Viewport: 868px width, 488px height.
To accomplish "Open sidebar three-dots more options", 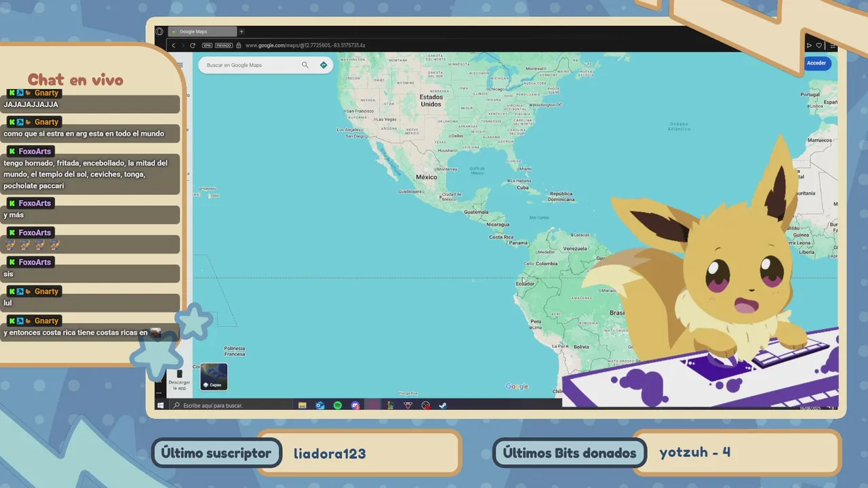I will tap(159, 392).
